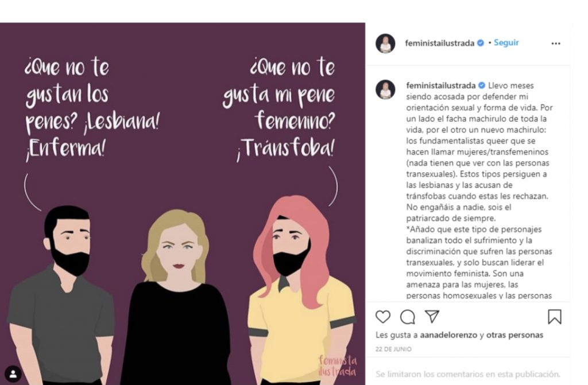The height and width of the screenshot is (385, 588).
Task: Share post with the paper plane icon
Action: [432, 317]
